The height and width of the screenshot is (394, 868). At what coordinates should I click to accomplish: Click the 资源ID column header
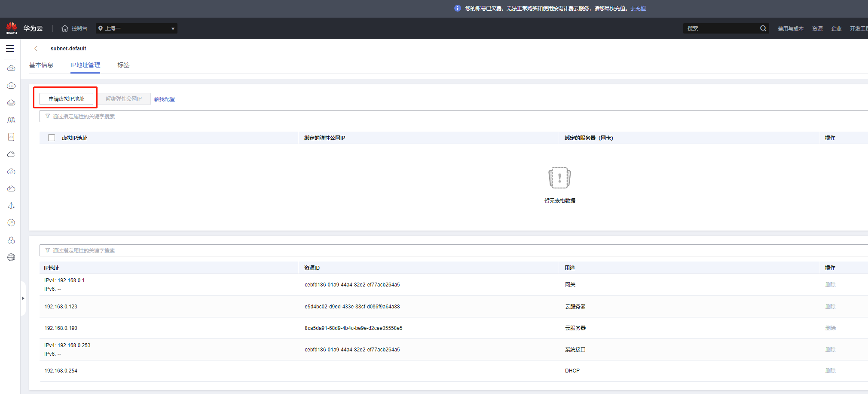(x=312, y=268)
